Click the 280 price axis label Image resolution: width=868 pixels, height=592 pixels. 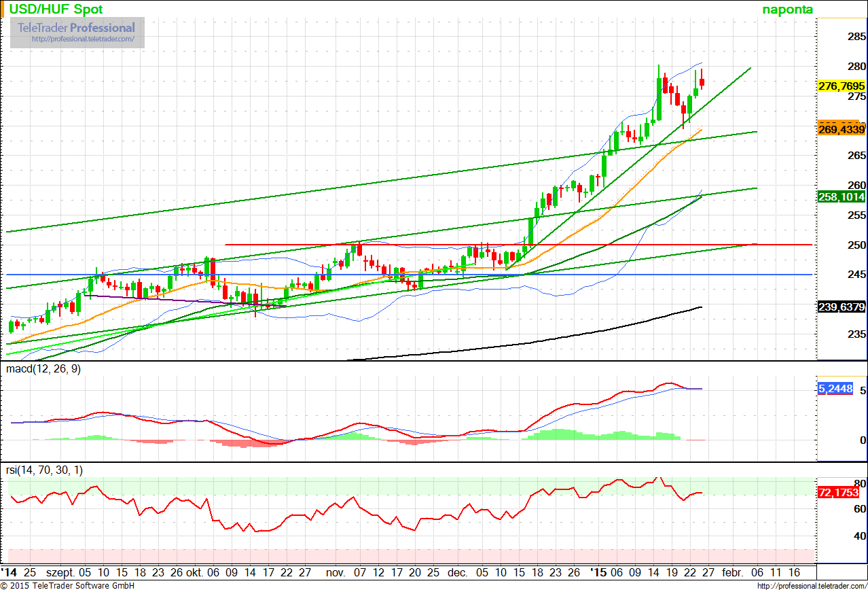[x=856, y=67]
